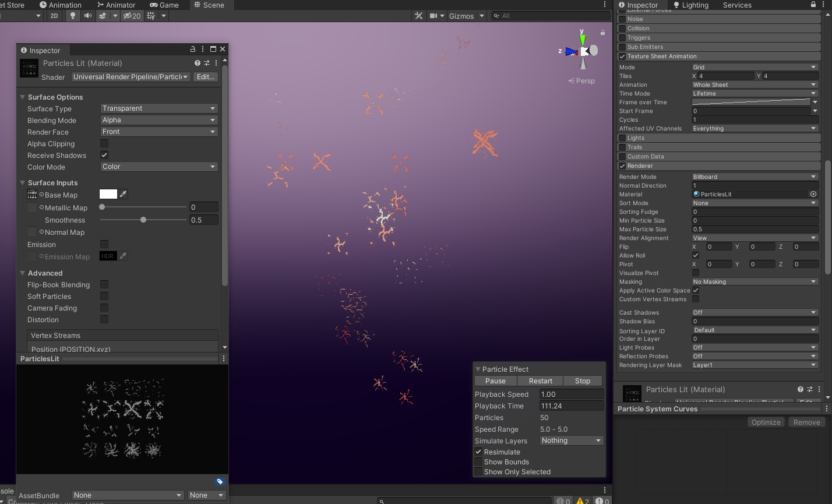832x504 pixels.
Task: Open the Surface Type dropdown
Action: [159, 108]
